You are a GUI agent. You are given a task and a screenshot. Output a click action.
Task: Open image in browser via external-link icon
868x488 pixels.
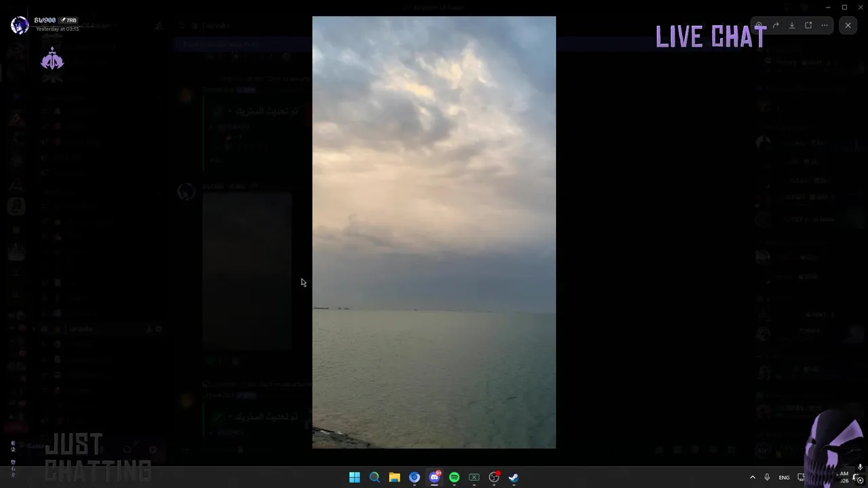808,26
